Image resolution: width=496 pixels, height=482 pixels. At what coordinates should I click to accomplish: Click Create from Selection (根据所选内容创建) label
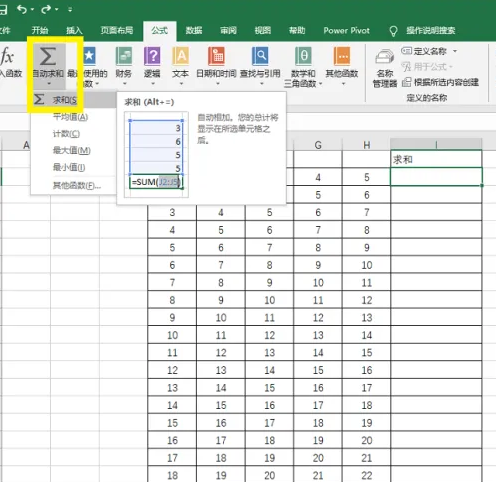tap(446, 82)
